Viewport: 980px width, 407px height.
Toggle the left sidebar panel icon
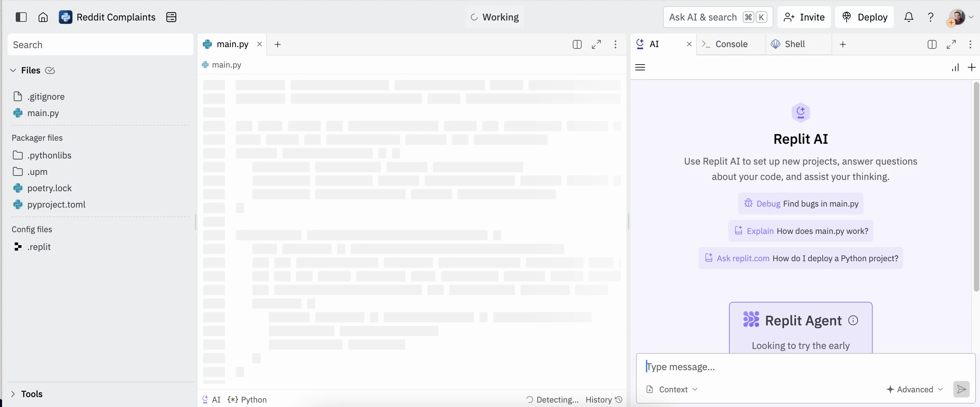tap(21, 17)
